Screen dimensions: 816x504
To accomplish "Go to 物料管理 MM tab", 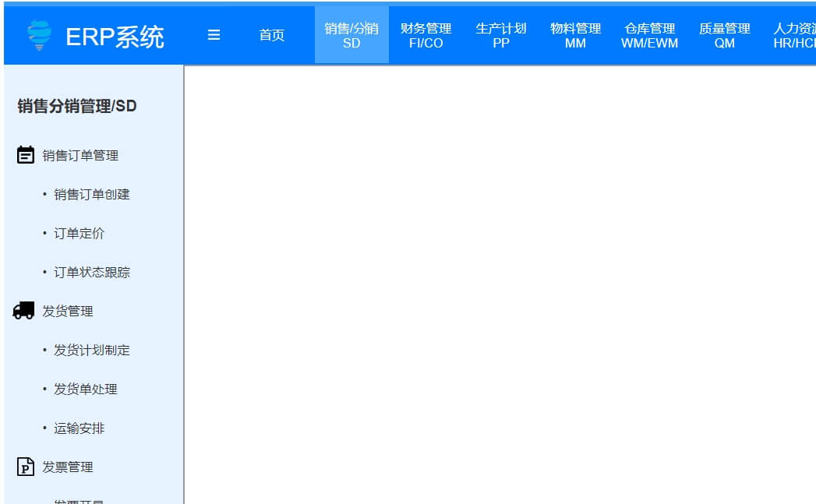I will tap(576, 35).
